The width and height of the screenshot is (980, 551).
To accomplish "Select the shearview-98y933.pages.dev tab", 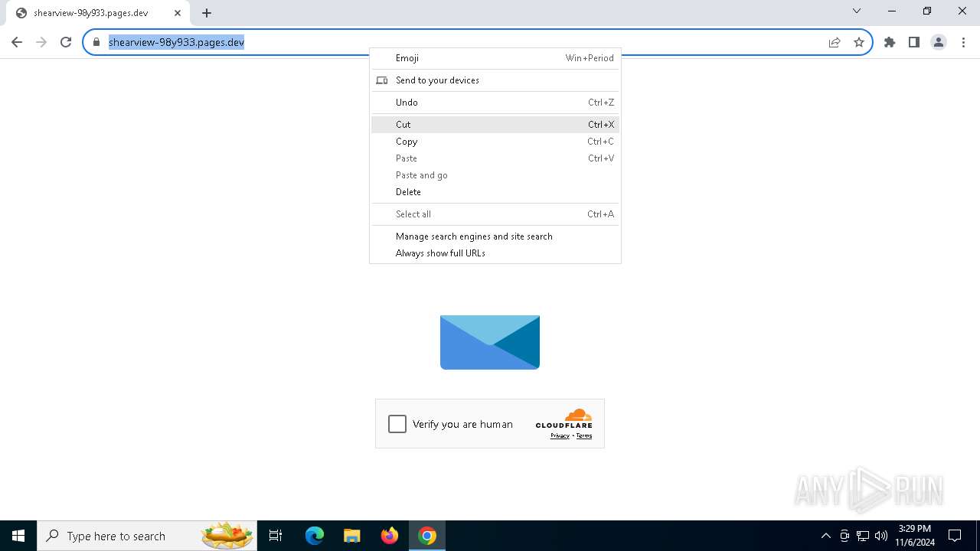I will (x=98, y=13).
